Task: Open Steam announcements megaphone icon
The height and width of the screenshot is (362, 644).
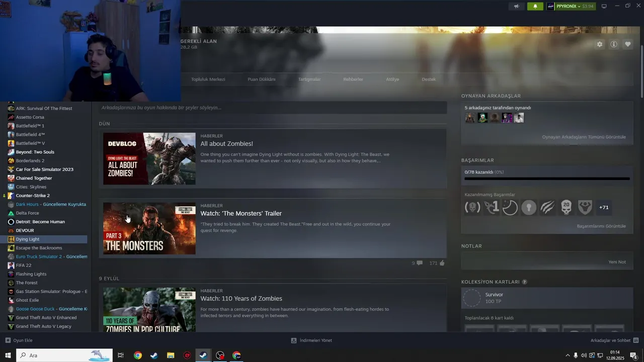Action: (x=516, y=6)
